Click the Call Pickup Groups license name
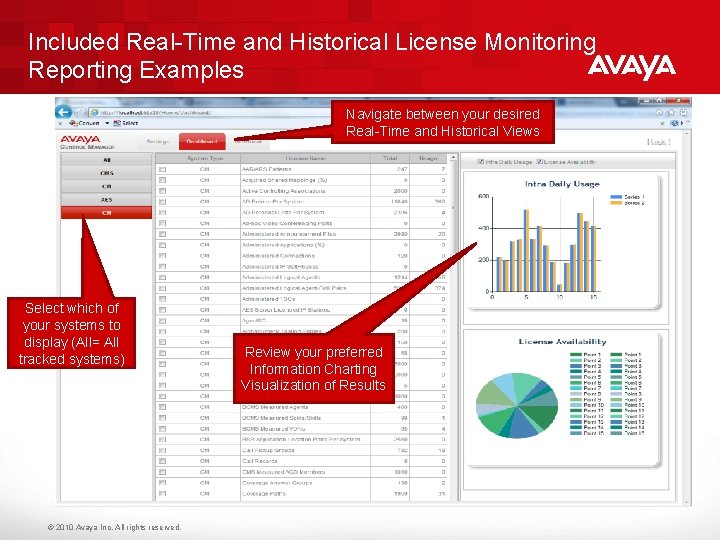 coord(268,450)
